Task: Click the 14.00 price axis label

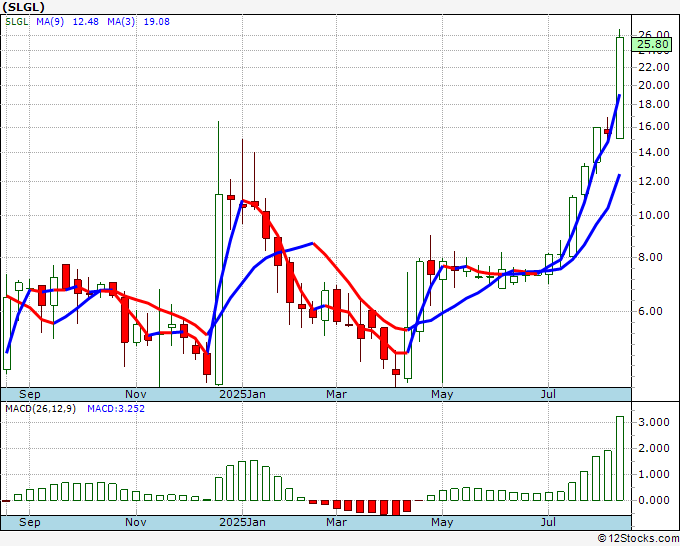Action: point(654,153)
